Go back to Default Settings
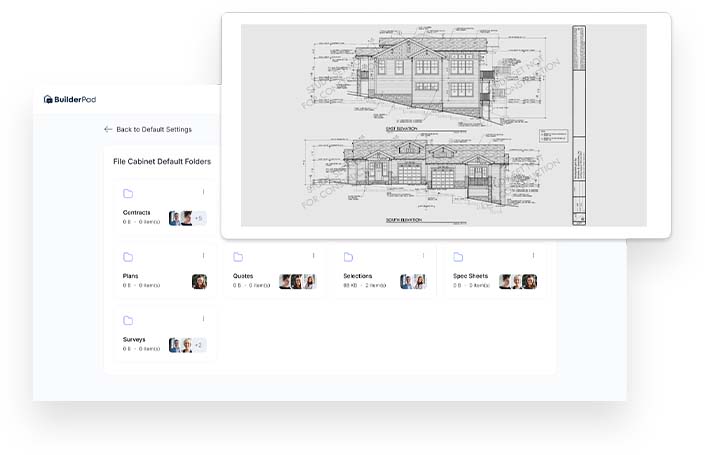Screen dimensions: 705x455 point(153,129)
